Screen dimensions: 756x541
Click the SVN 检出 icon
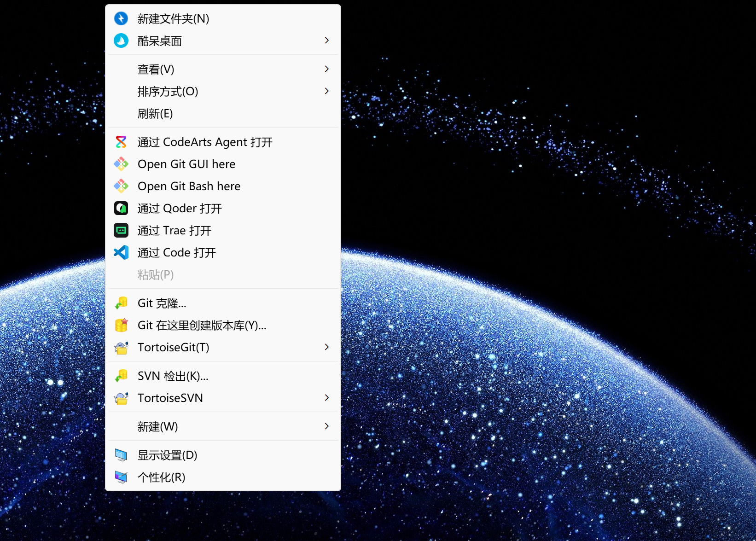121,376
